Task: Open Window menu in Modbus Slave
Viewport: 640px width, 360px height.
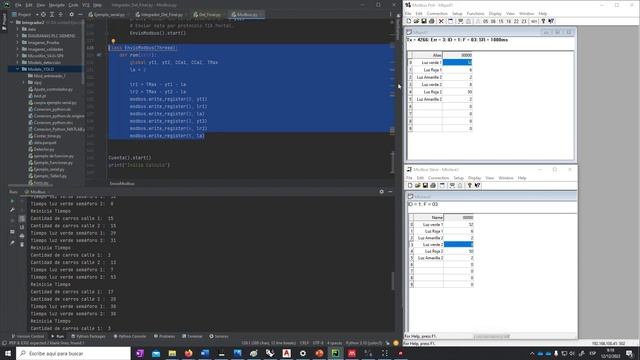Action: (506, 178)
